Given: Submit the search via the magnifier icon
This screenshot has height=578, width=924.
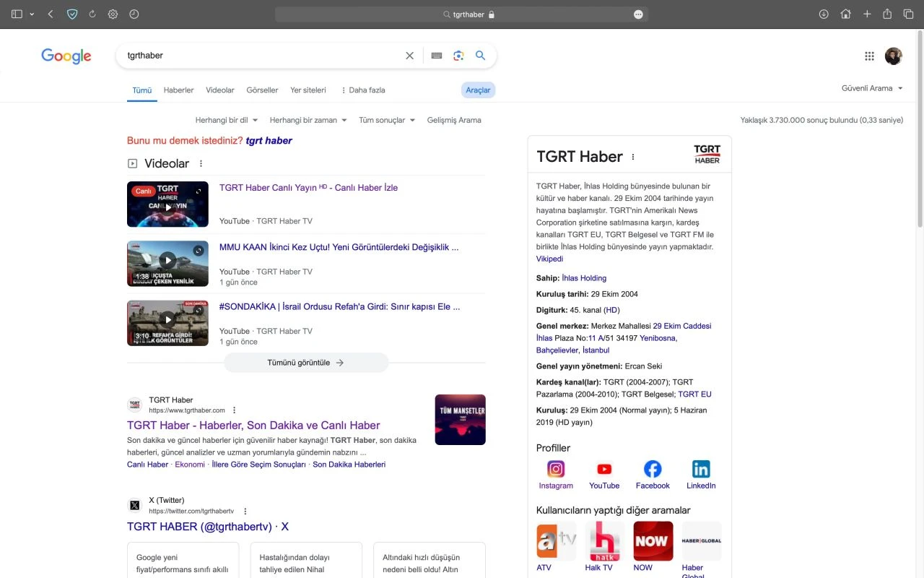Looking at the screenshot, I should (481, 55).
